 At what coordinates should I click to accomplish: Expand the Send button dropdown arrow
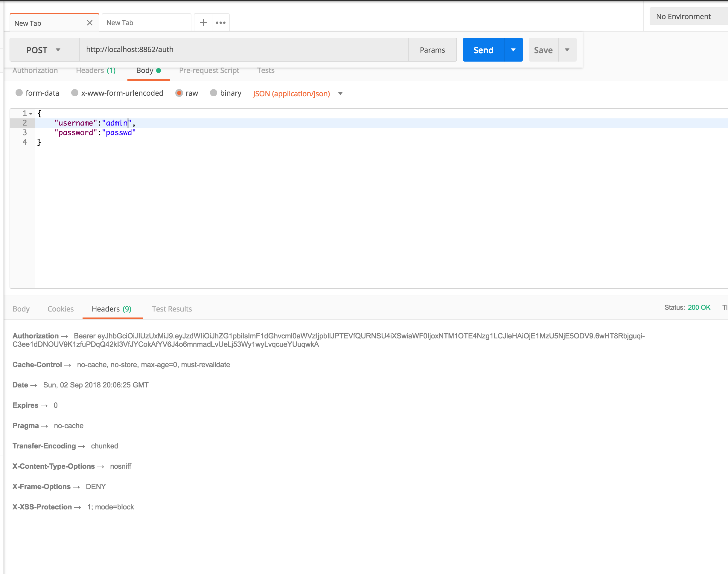513,50
